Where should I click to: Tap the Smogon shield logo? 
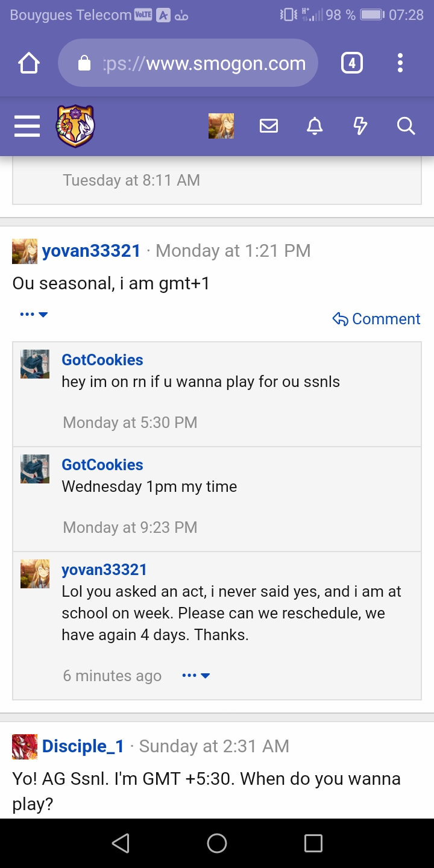point(75,126)
